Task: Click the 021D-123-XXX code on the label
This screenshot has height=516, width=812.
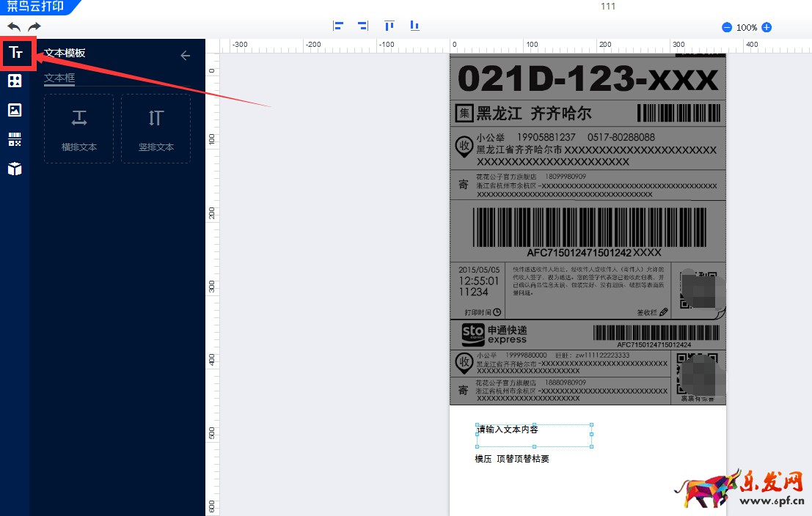Action: pyautogui.click(x=588, y=78)
